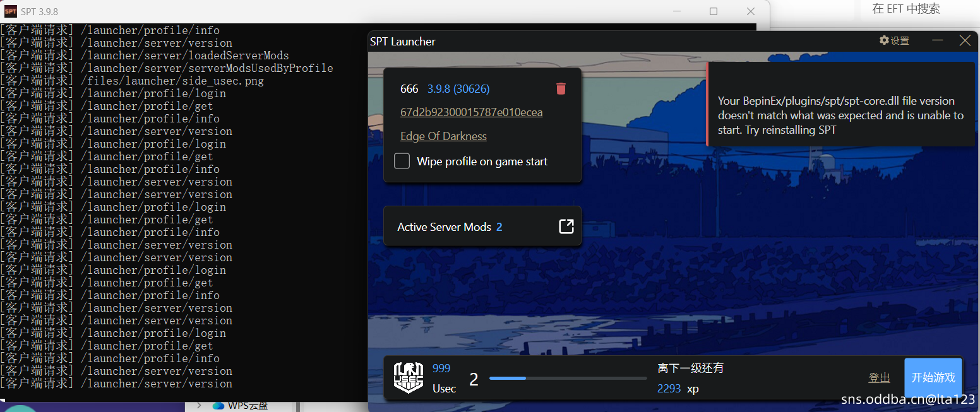Minimize the SPT 3.9.8 console window

click(x=676, y=11)
